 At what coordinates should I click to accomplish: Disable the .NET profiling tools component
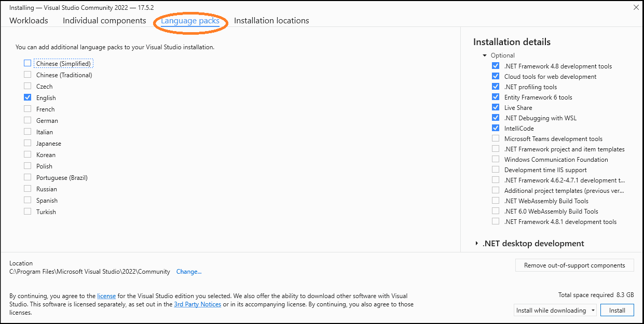pos(496,87)
